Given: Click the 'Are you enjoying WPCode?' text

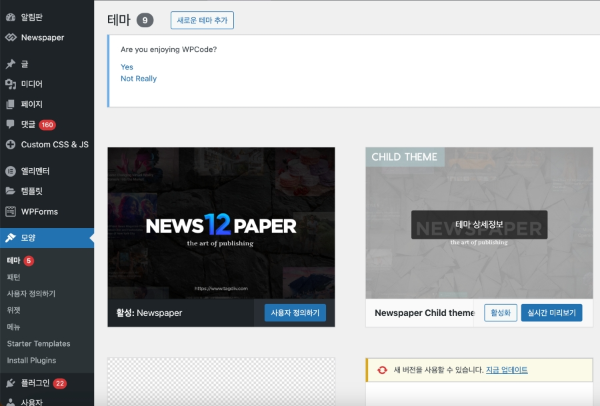Looking at the screenshot, I should click(x=169, y=49).
